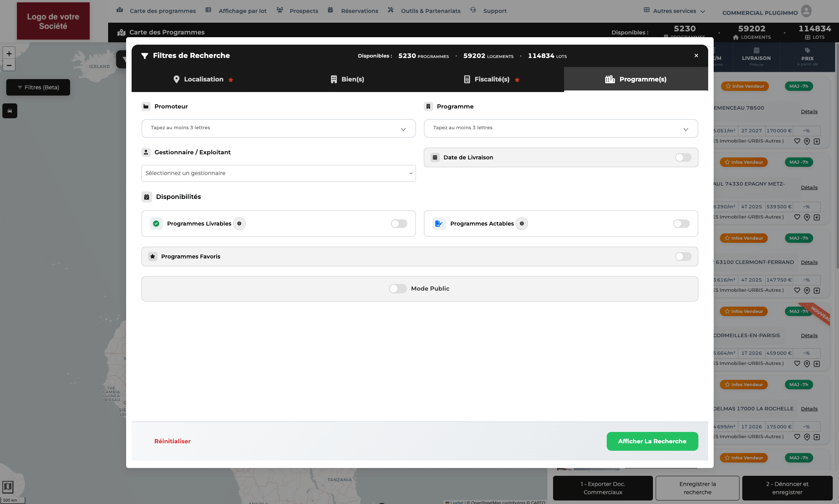Switch to the Fiscalité(s) tab
The width and height of the screenshot is (839, 504).
(x=492, y=79)
